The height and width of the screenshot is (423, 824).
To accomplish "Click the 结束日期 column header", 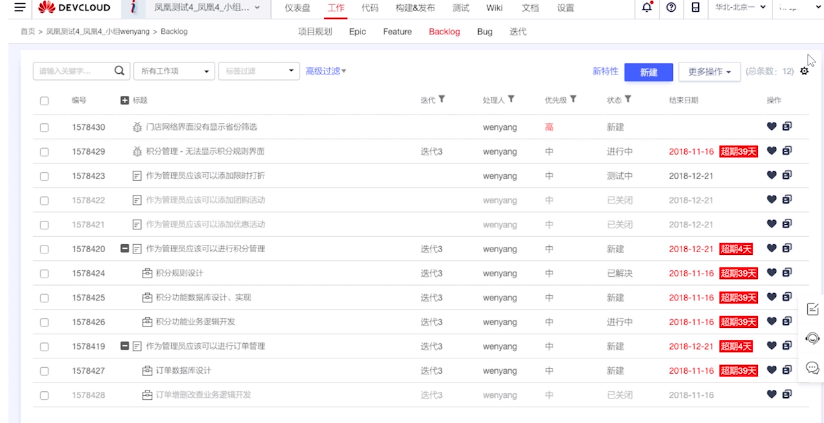I will (x=684, y=100).
